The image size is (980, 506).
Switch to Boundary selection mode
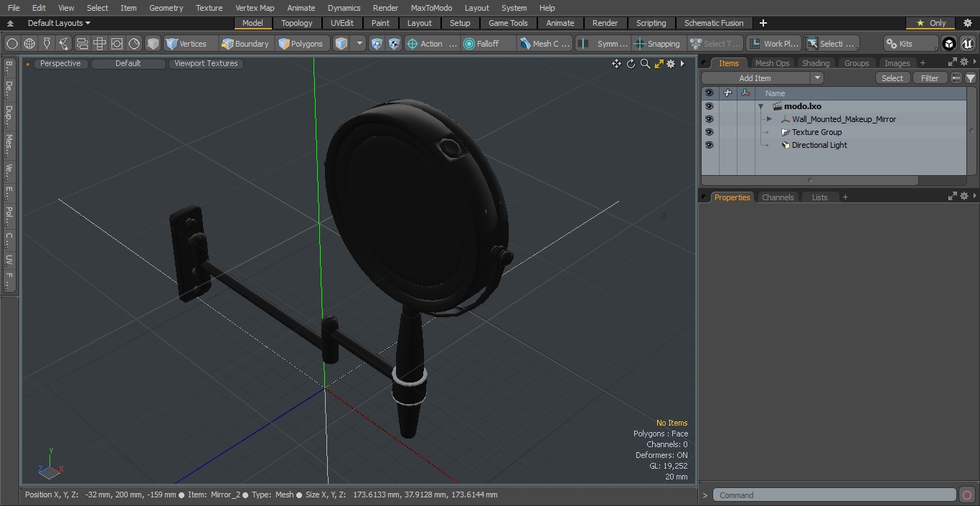[245, 44]
